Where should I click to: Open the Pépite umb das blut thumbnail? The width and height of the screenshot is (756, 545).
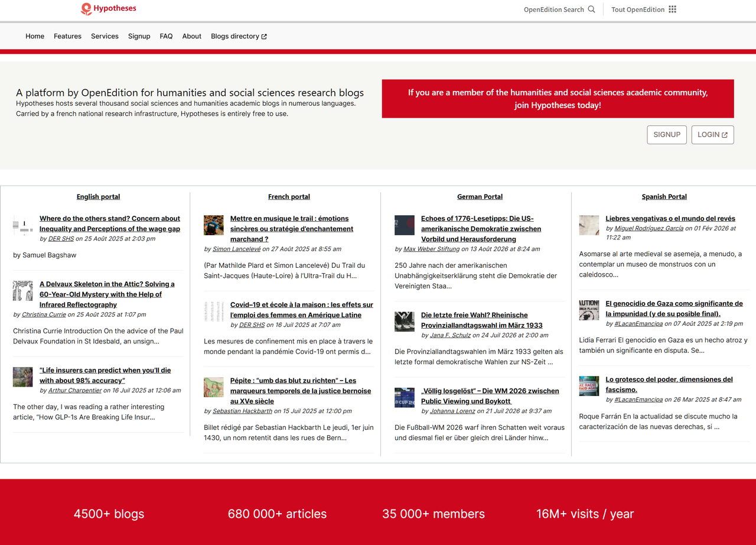(x=214, y=387)
